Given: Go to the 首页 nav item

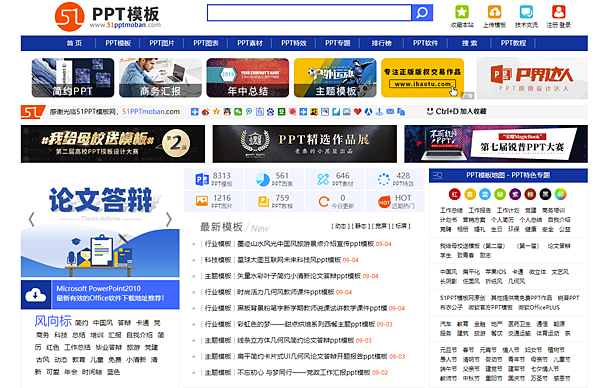Looking at the screenshot, I should (x=74, y=43).
